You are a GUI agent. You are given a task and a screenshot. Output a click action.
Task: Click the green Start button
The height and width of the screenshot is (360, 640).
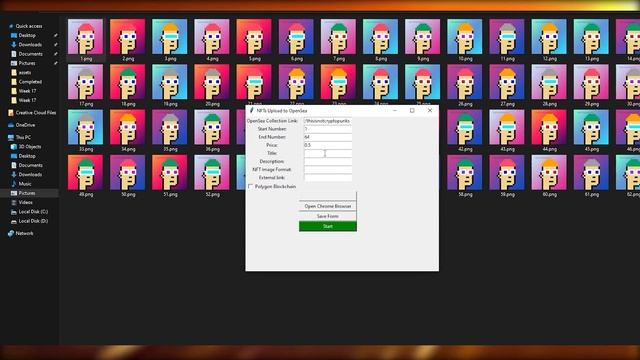pos(328,226)
